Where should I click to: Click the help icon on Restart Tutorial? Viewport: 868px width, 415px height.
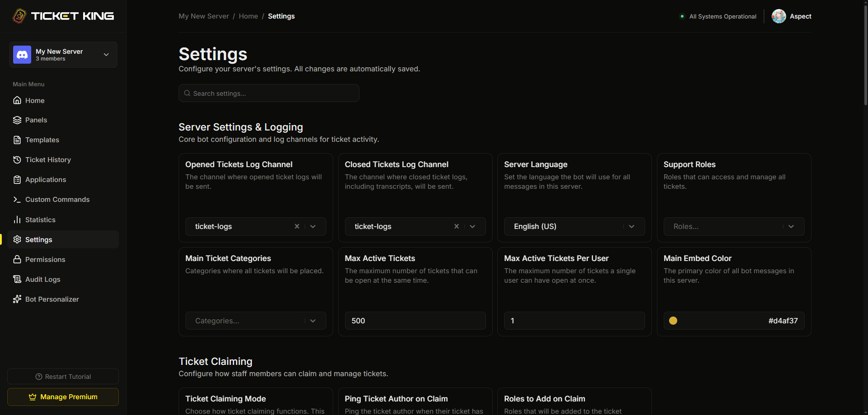pyautogui.click(x=39, y=377)
